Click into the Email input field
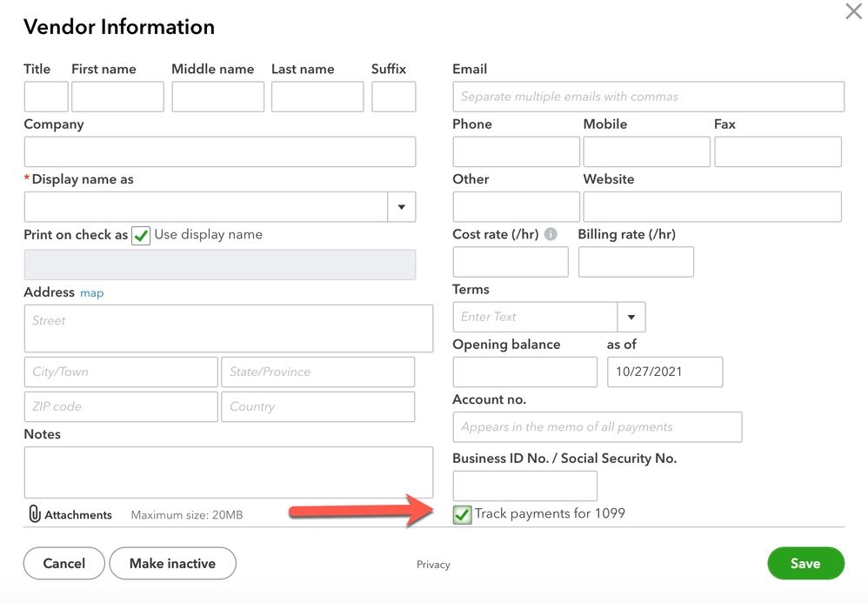Image resolution: width=868 pixels, height=603 pixels. point(648,97)
